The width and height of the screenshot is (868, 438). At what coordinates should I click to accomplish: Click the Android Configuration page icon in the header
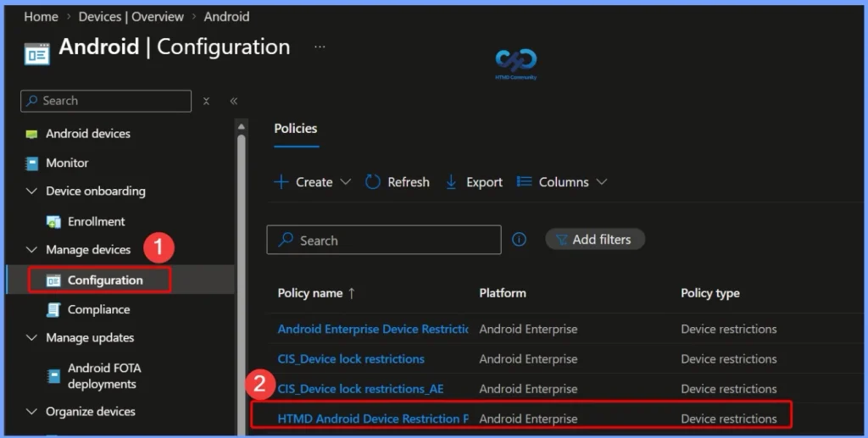point(37,53)
